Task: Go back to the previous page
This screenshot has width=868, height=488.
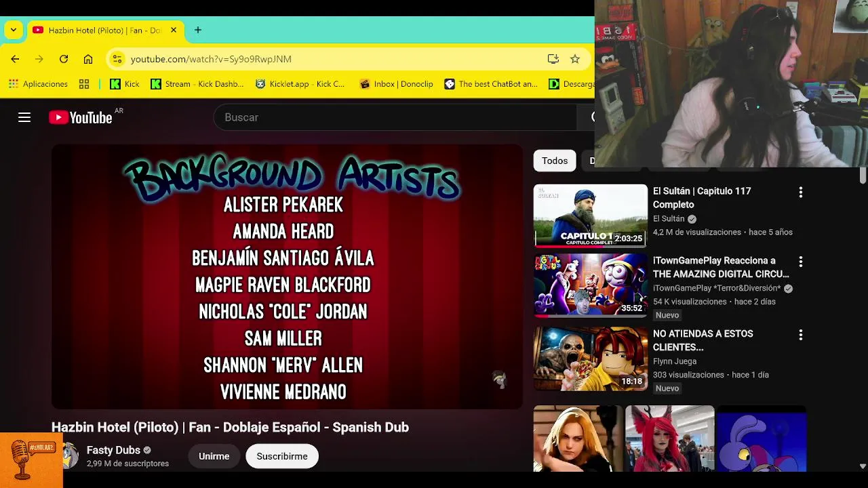Action: [x=15, y=59]
